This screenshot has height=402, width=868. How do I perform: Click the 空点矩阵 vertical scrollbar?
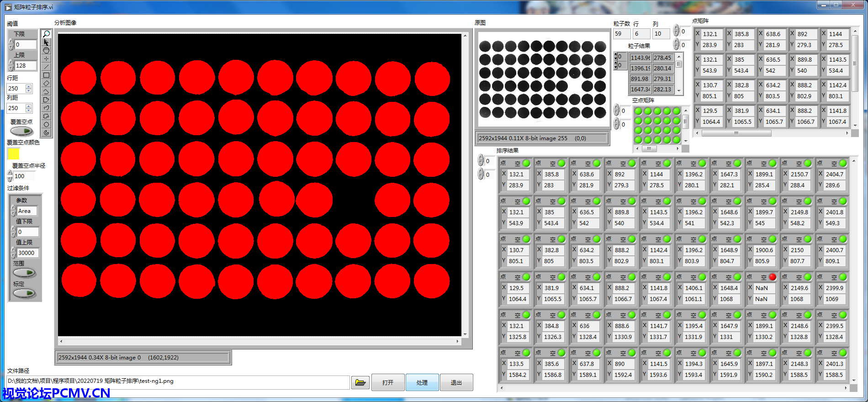[685, 126]
